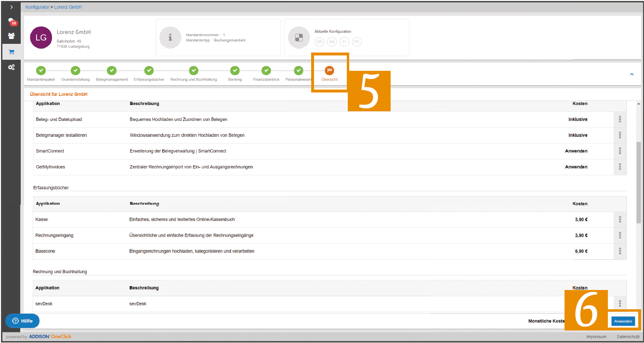Select the GR configuration badge
Screen dimensions: 644x343
click(319, 42)
